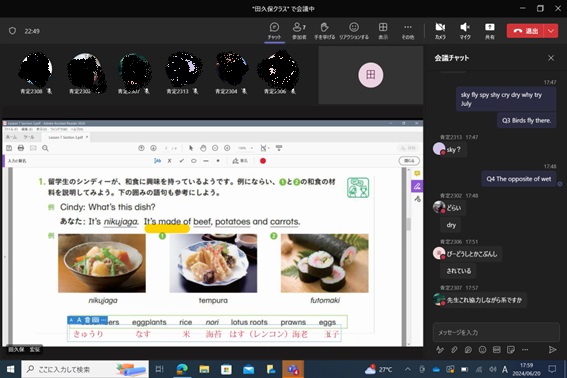Click the paperclip attach file icon

[454, 349]
